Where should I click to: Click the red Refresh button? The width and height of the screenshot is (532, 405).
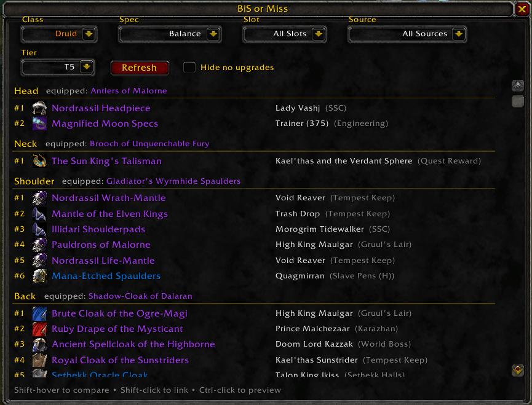[x=140, y=68]
